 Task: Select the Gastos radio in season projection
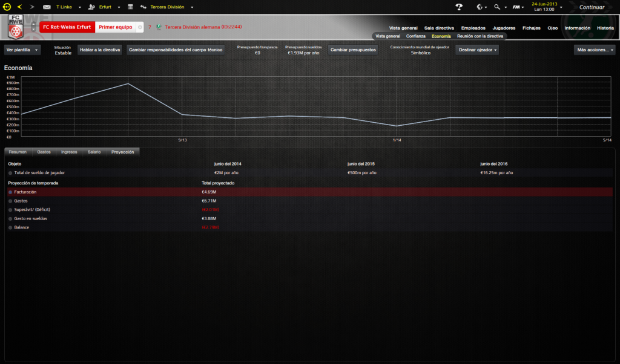pos(10,201)
